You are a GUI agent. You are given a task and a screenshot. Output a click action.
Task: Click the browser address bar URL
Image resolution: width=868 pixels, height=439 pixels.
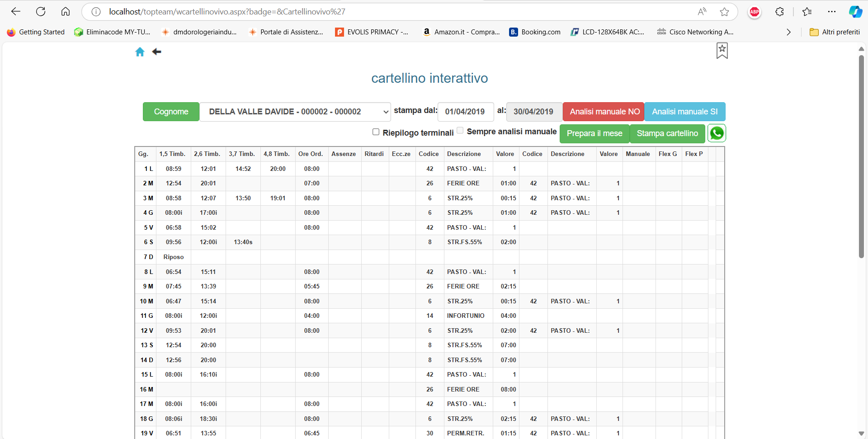(227, 12)
